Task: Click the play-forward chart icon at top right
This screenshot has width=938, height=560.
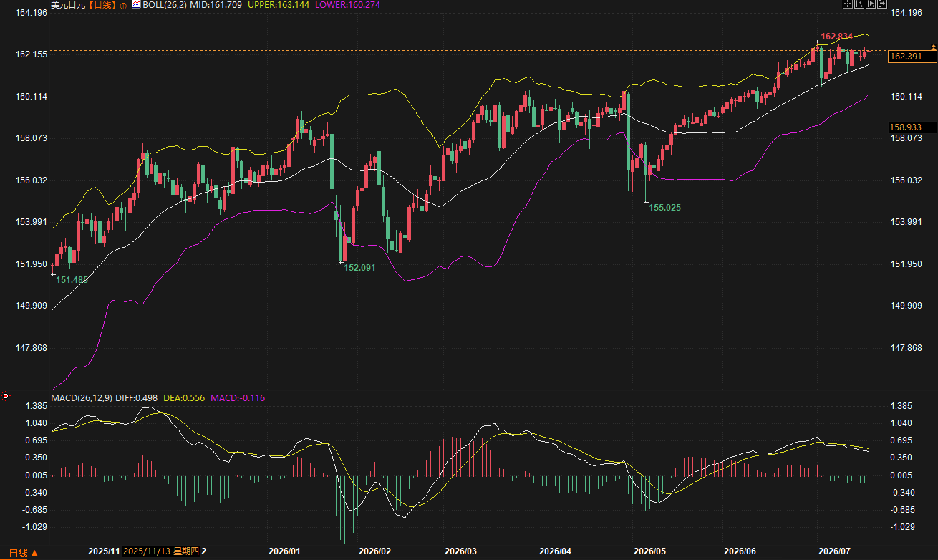Action: point(871,4)
